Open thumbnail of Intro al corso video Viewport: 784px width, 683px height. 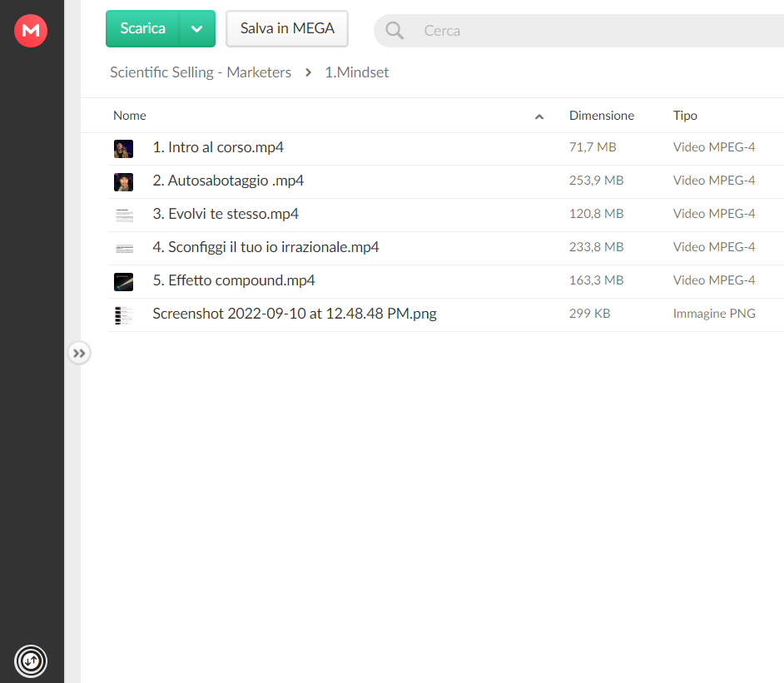(123, 148)
